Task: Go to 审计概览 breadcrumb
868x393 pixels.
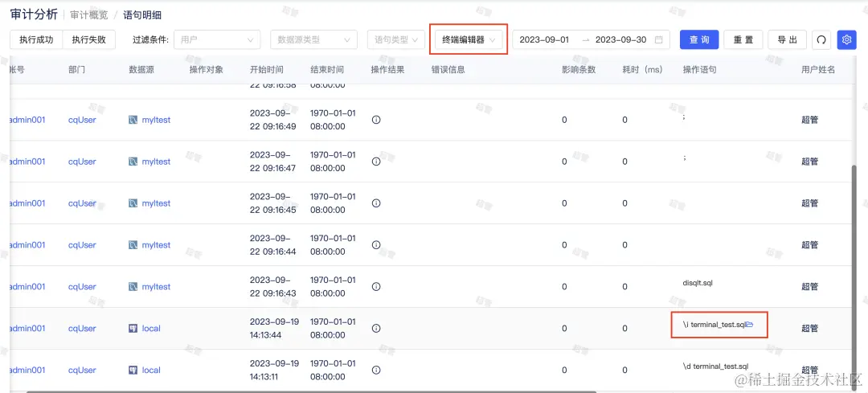Action: coord(89,15)
